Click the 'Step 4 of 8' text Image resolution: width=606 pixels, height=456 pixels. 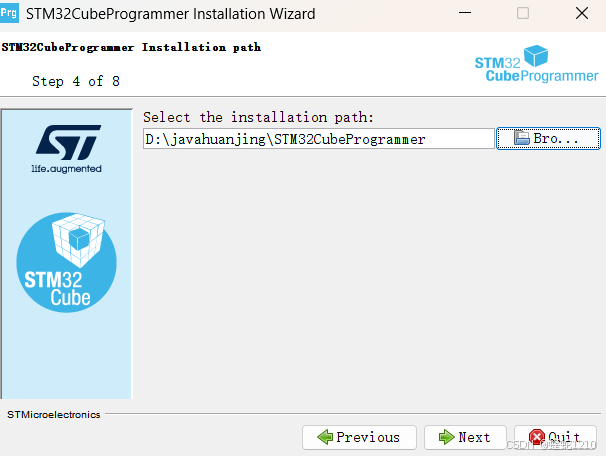pos(76,81)
